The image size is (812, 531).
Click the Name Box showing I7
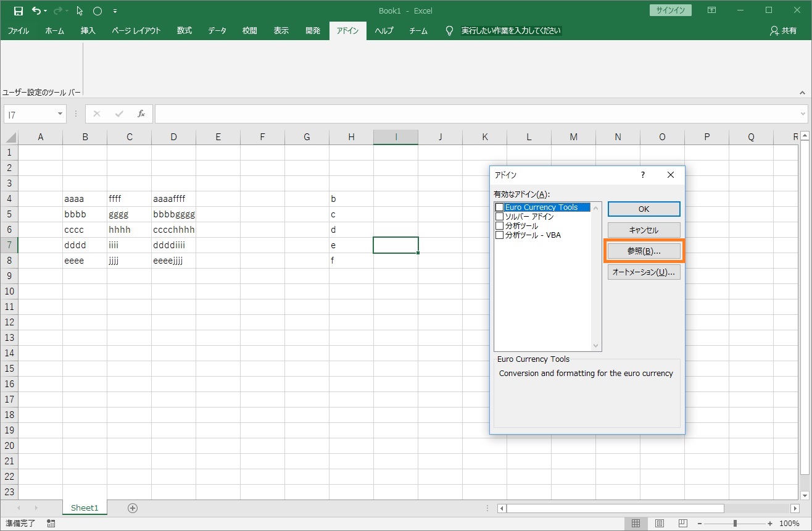(x=30, y=114)
